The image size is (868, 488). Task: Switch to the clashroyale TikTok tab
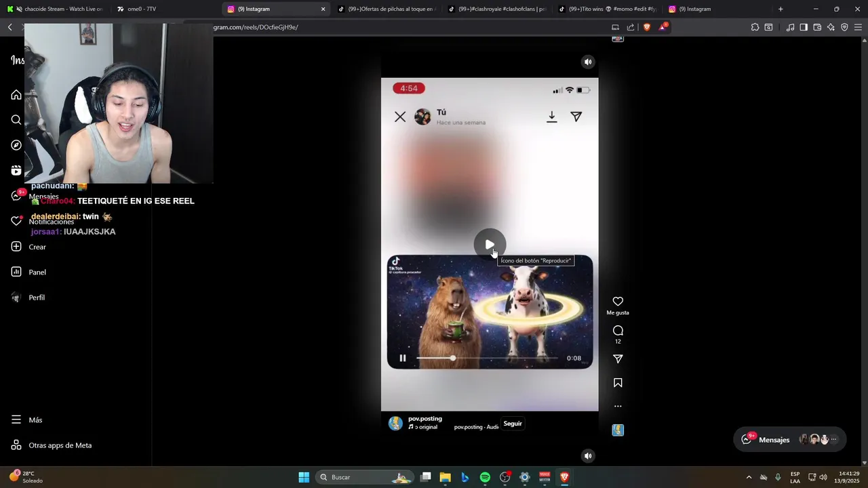click(496, 9)
